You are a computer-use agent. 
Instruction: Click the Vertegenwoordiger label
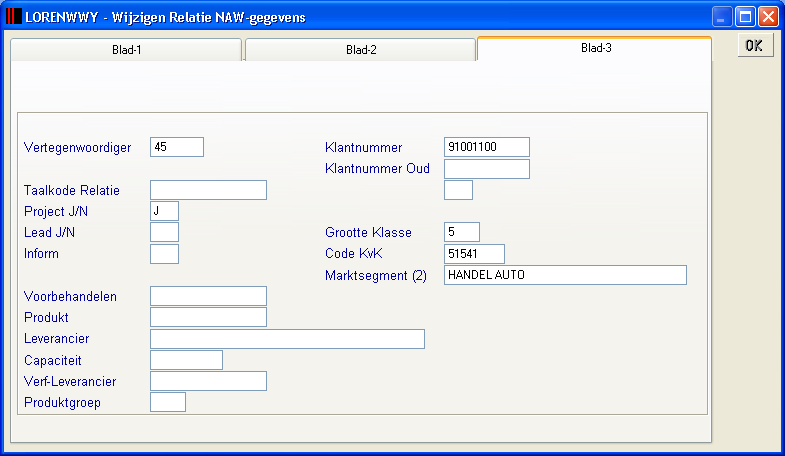[x=78, y=148]
